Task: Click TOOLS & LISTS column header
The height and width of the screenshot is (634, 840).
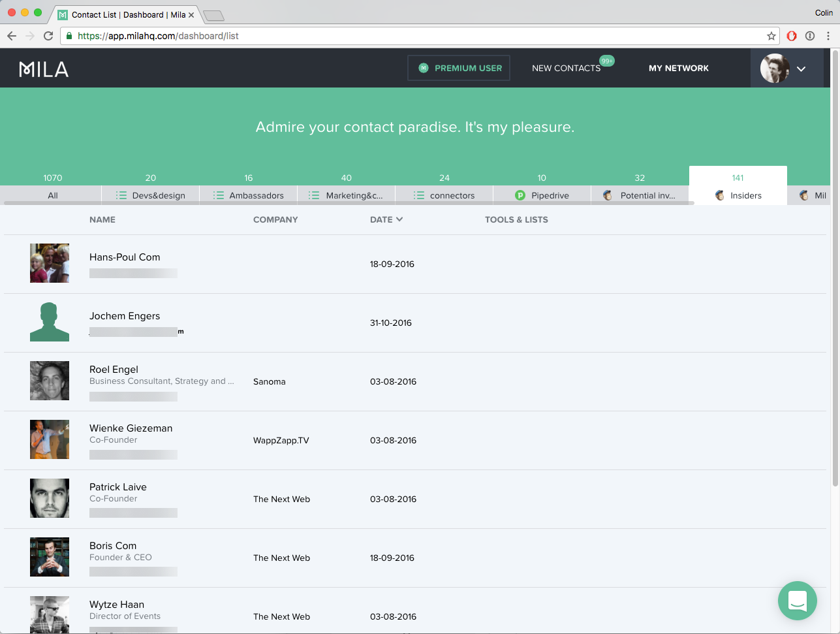Action: (x=516, y=219)
